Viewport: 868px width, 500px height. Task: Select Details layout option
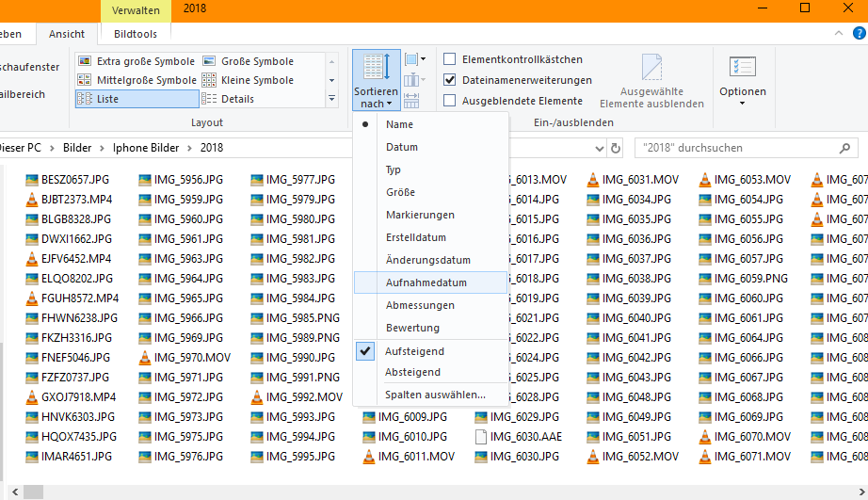[x=228, y=99]
